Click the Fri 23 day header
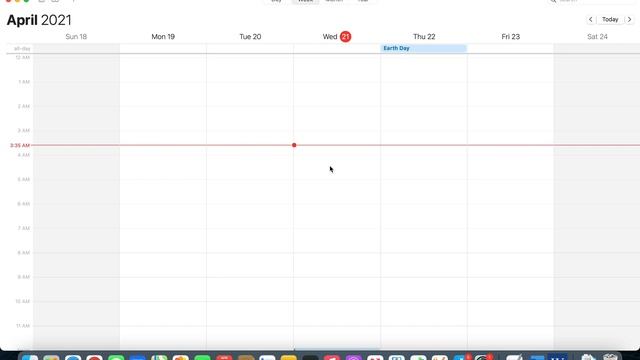640x360 pixels. tap(511, 37)
